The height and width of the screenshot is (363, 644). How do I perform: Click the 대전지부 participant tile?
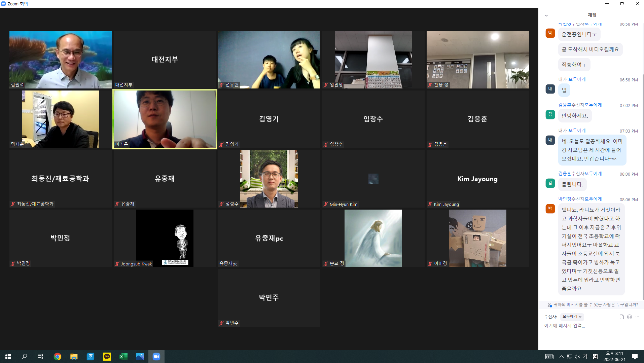[165, 60]
